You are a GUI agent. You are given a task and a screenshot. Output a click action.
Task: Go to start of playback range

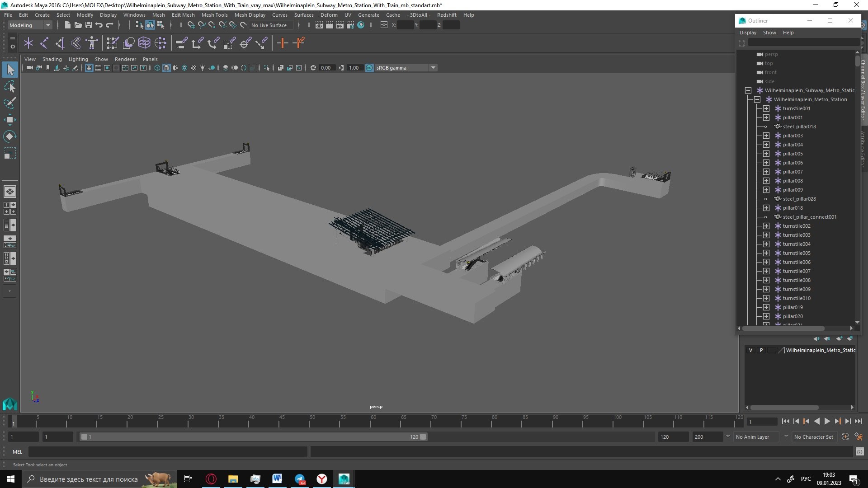(x=786, y=421)
